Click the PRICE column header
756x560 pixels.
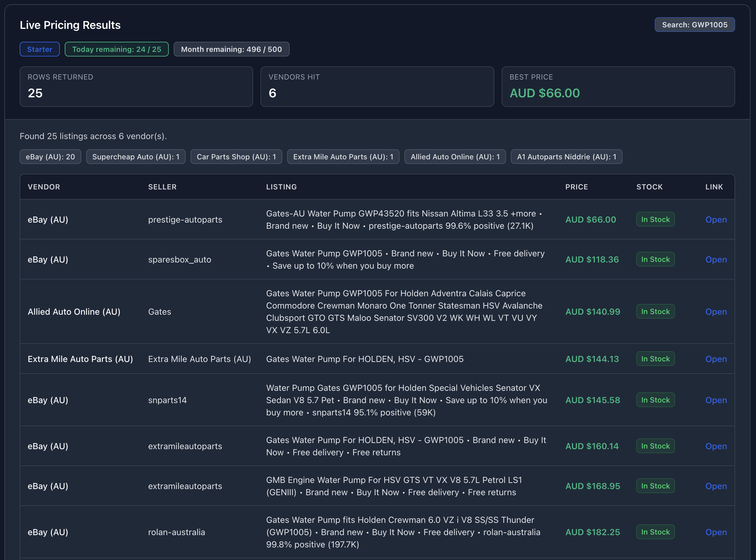point(577,187)
